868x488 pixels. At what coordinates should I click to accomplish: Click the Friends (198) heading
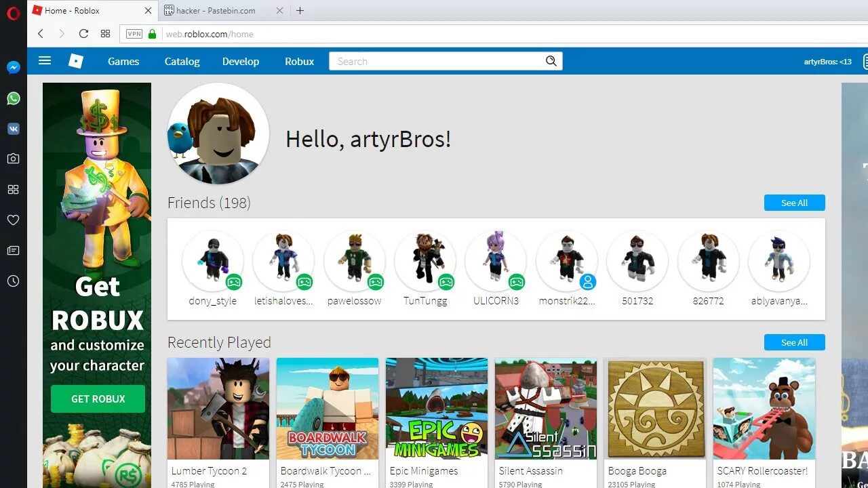point(209,203)
